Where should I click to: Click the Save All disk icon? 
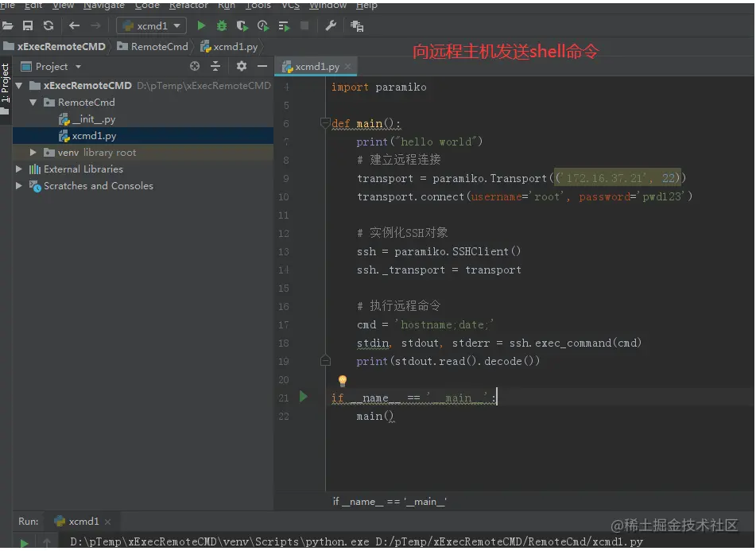(28, 26)
